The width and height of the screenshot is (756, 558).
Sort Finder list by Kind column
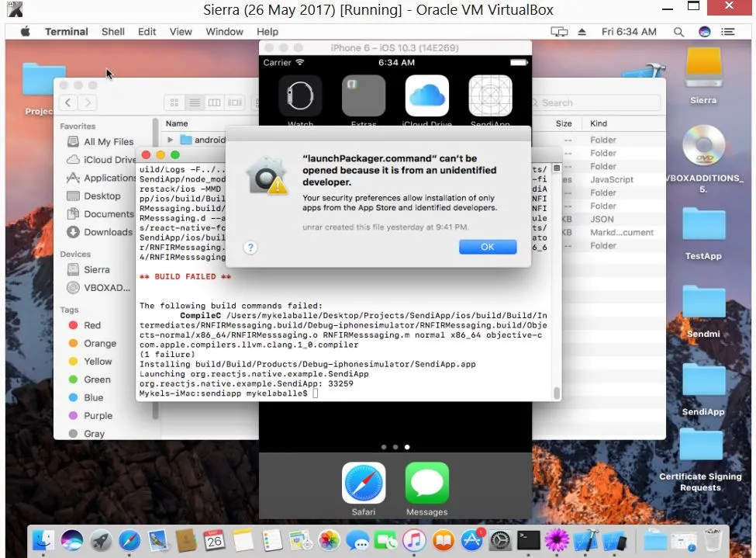[599, 123]
